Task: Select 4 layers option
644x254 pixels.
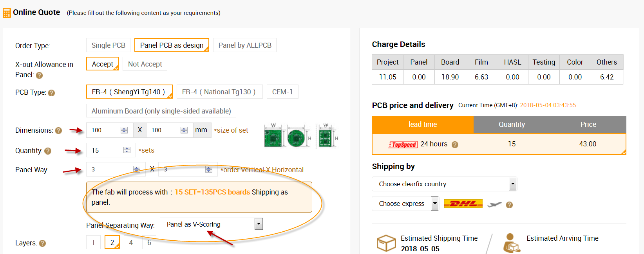Action: point(131,243)
